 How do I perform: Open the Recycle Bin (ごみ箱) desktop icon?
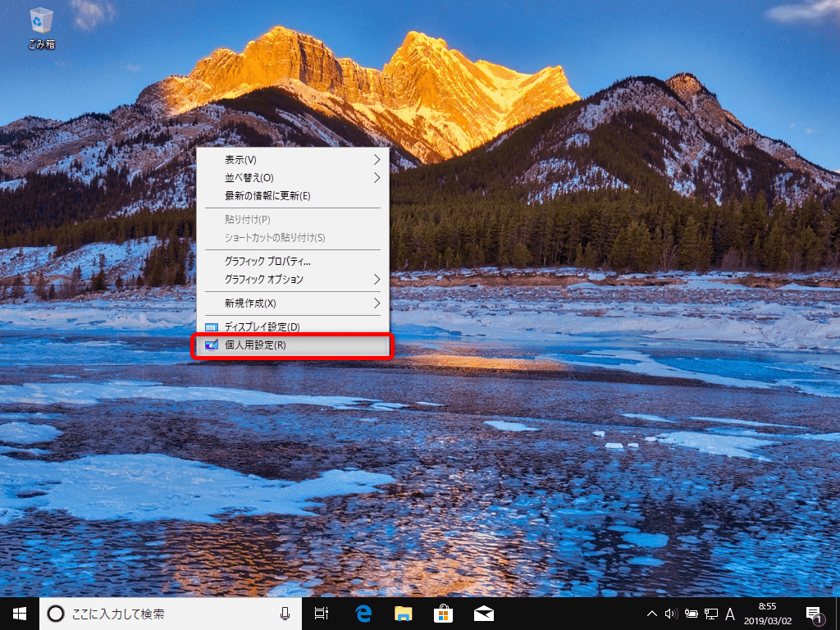coord(41,29)
